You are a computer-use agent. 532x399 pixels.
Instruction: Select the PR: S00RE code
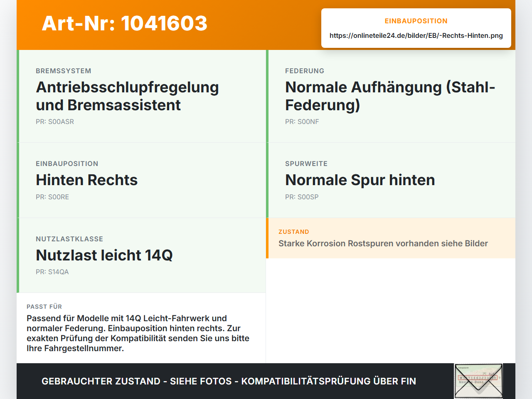pos(52,197)
